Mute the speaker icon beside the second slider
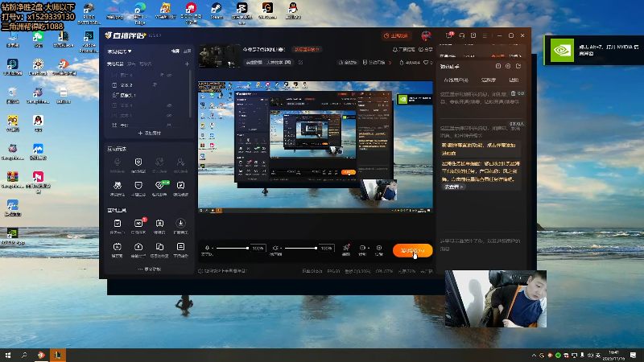 [275, 248]
